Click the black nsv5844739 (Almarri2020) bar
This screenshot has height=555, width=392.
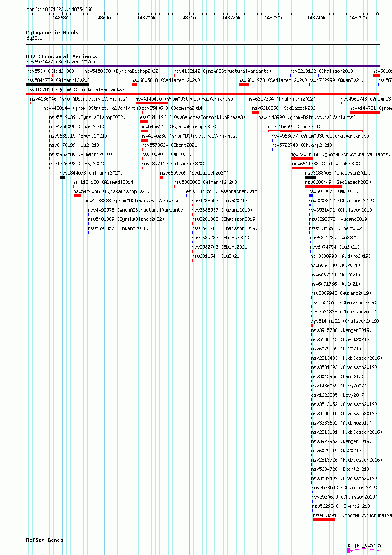57,85
